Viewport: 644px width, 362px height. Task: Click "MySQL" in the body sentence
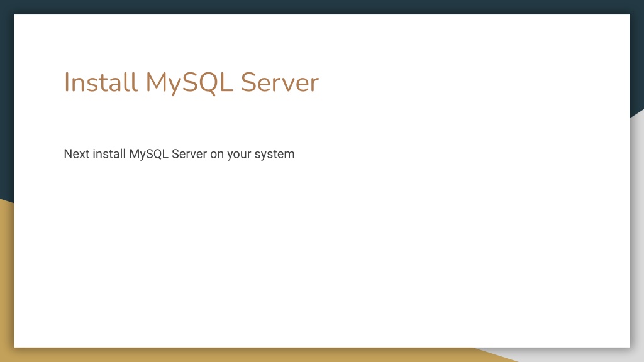tap(148, 155)
